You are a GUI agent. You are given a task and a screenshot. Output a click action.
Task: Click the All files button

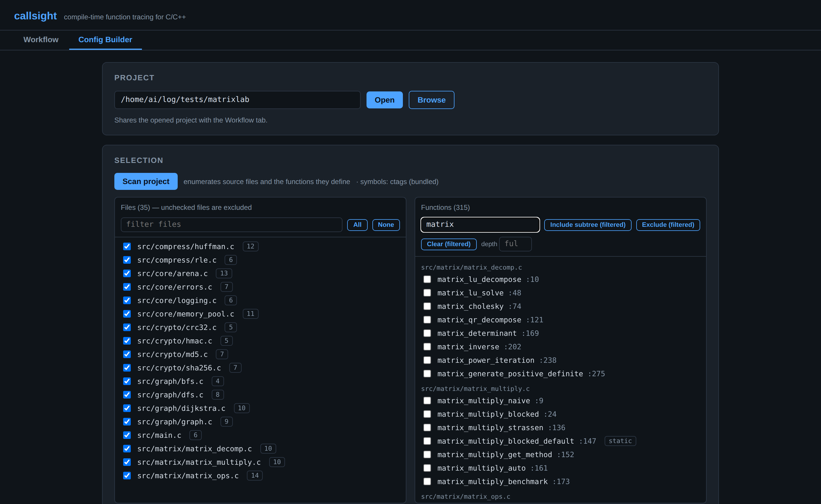[357, 225]
